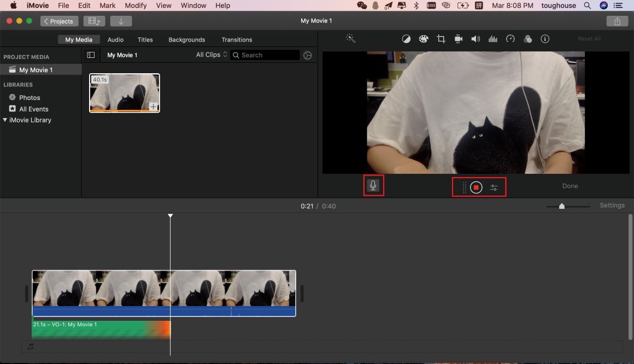Open the Help menu
Image resolution: width=634 pixels, height=364 pixels.
tap(223, 5)
